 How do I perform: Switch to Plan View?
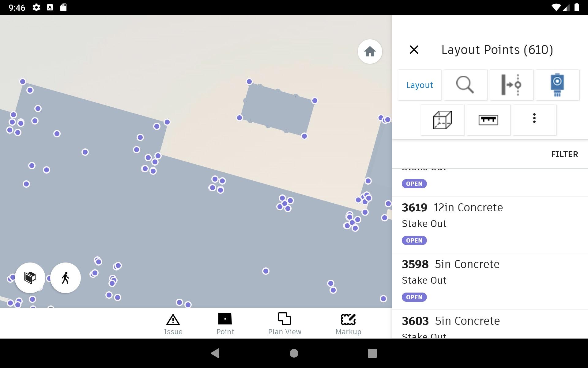[x=285, y=324]
